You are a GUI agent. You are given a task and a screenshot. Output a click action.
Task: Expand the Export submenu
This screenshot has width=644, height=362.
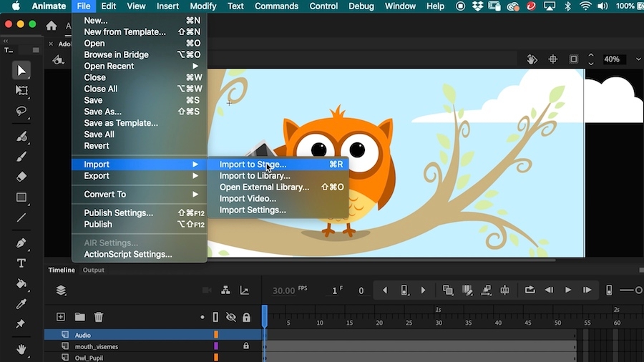point(140,176)
